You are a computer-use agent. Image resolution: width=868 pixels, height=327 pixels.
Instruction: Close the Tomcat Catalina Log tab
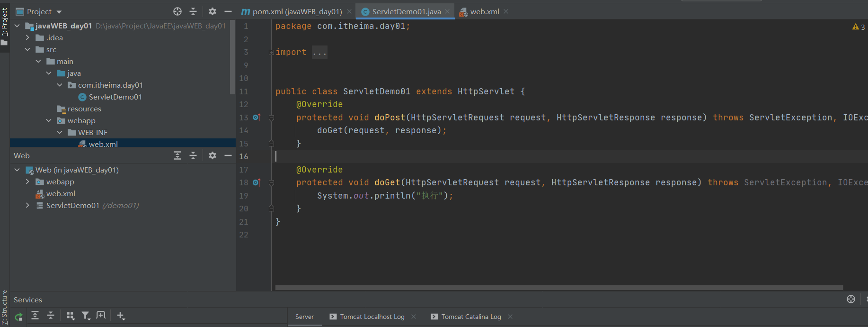coord(510,317)
